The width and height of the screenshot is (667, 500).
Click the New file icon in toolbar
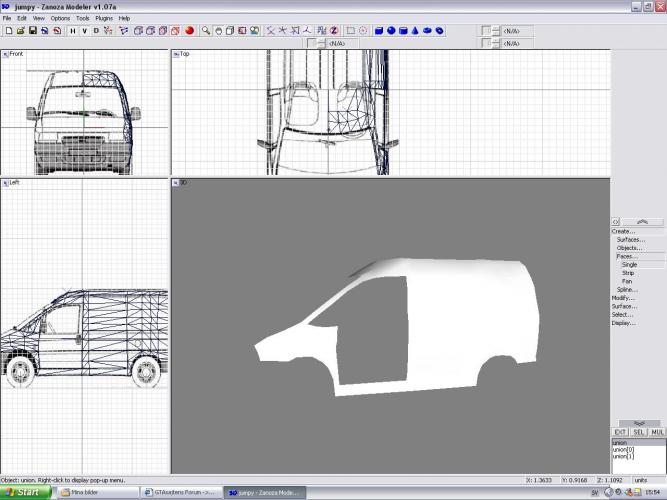8,31
